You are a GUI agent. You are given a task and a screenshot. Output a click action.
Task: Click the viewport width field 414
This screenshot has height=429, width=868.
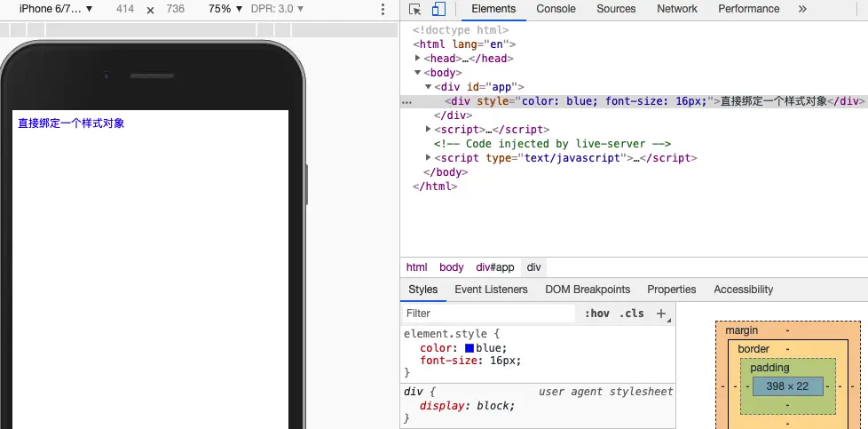click(x=125, y=9)
